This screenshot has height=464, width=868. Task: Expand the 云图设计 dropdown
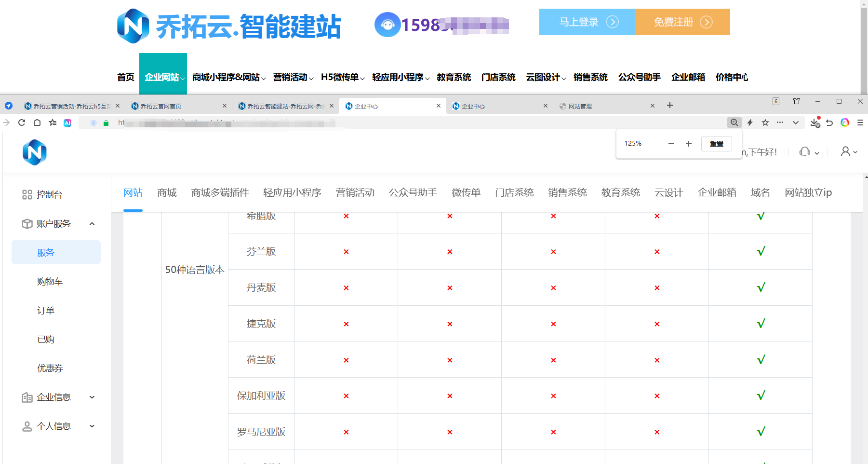coord(546,77)
